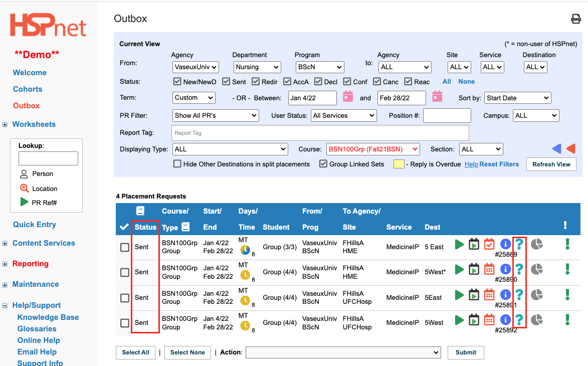Click the Submit button
The image size is (588, 366).
tap(466, 352)
